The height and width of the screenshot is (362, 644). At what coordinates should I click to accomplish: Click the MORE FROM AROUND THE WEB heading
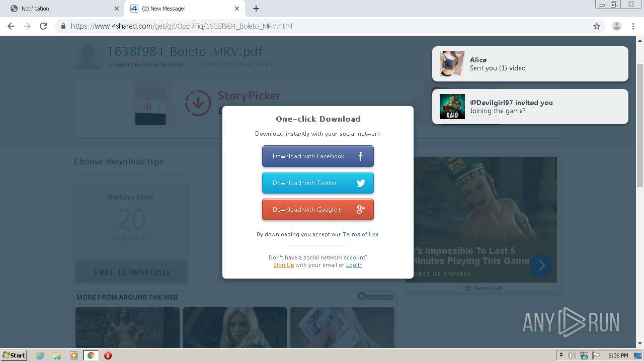tap(127, 297)
